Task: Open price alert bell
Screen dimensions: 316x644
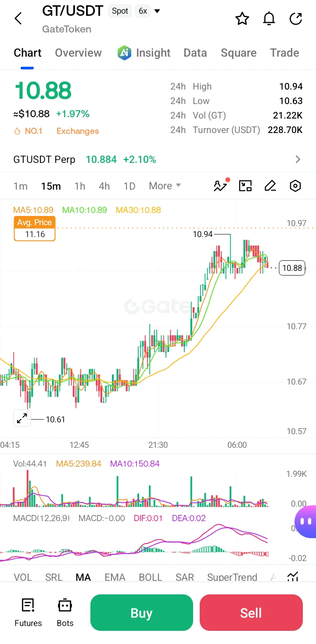Action: click(x=269, y=18)
